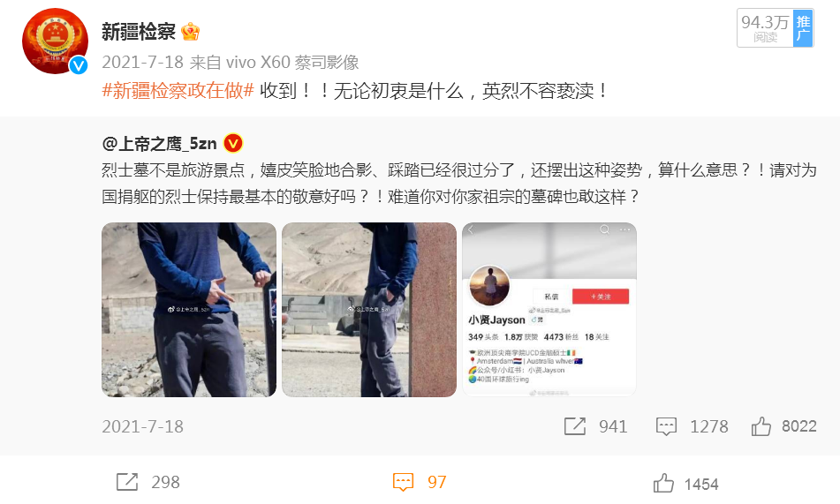The width and height of the screenshot is (840, 504).
Task: Open first photo of man gesturing
Action: tap(189, 310)
